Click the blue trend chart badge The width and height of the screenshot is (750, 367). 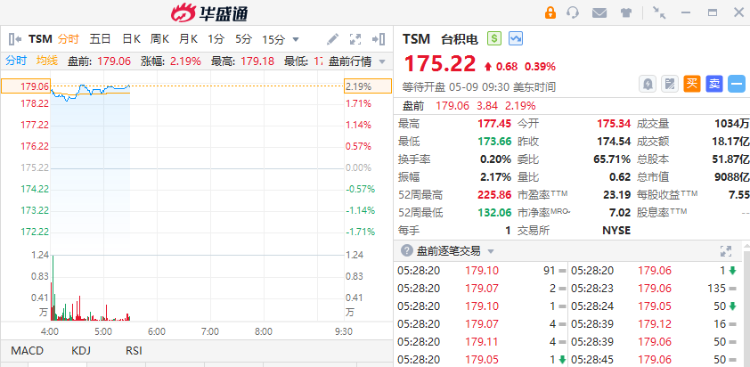point(516,38)
